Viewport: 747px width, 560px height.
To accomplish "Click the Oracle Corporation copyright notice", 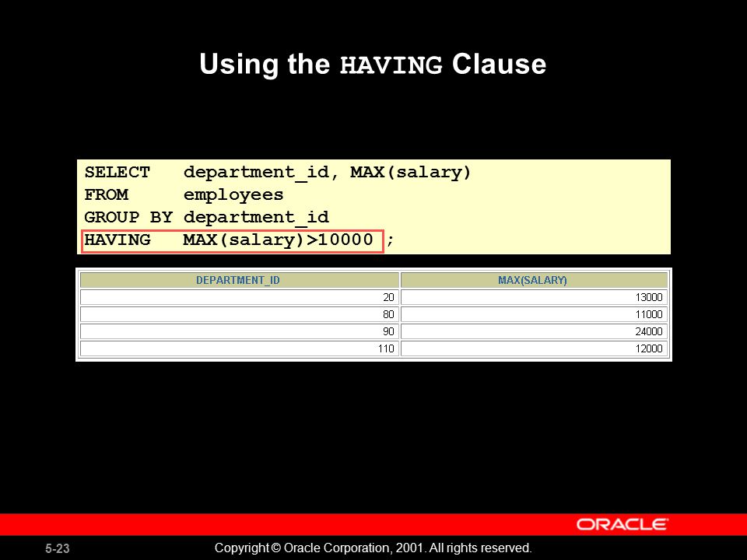I will tap(373, 548).
